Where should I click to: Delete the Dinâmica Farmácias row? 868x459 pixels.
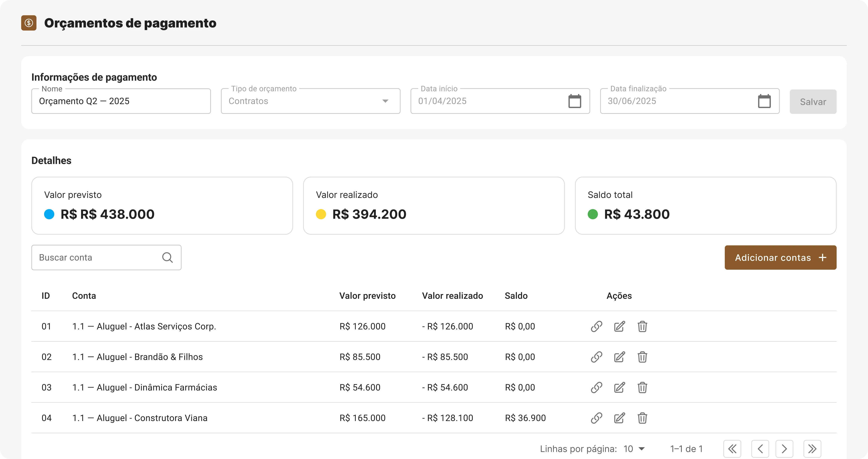tap(642, 387)
